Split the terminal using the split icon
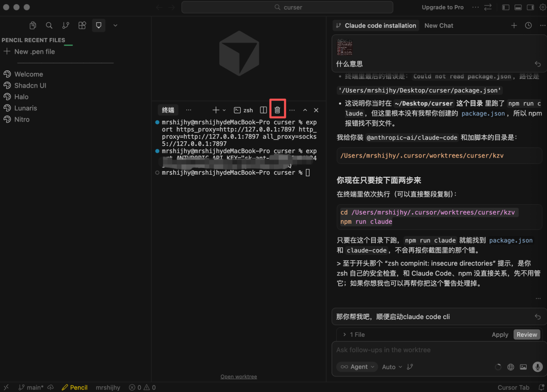This screenshot has width=547, height=392. [263, 109]
